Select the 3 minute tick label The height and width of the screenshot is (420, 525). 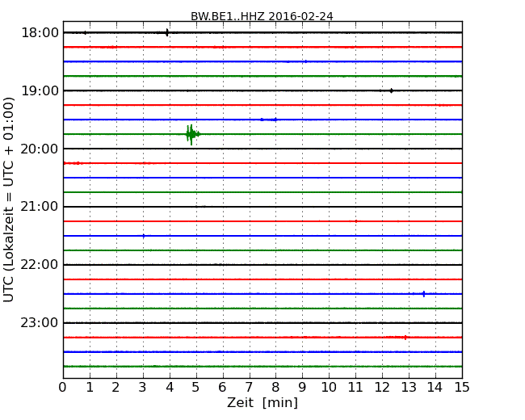point(143,387)
